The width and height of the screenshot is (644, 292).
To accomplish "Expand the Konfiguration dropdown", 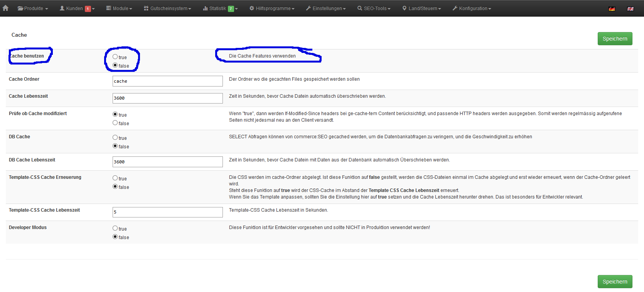I will tap(472, 8).
